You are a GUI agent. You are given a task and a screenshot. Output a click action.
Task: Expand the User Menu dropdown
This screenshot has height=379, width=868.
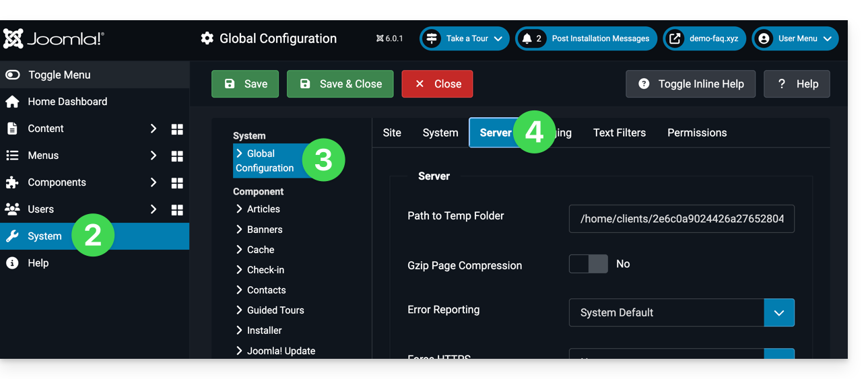(x=795, y=39)
